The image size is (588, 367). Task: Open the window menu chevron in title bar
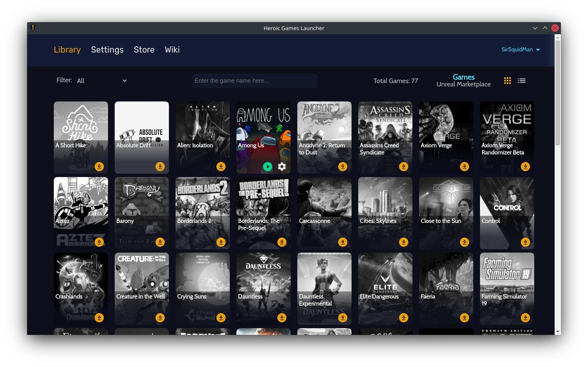[535, 28]
